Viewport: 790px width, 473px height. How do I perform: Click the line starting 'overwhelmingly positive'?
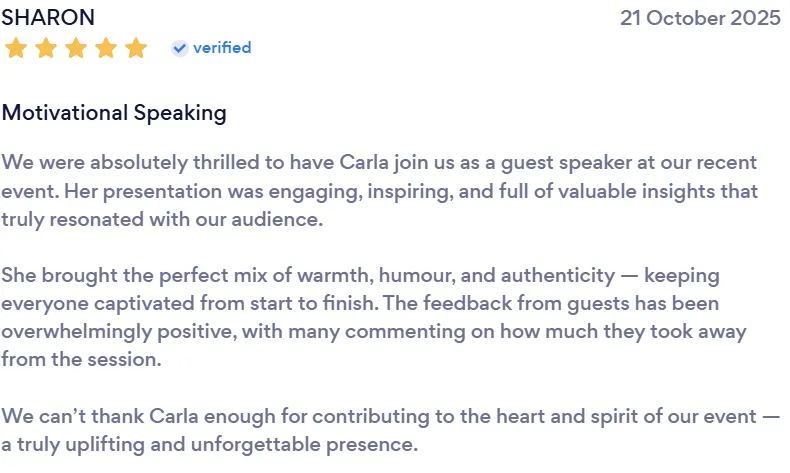pos(374,332)
